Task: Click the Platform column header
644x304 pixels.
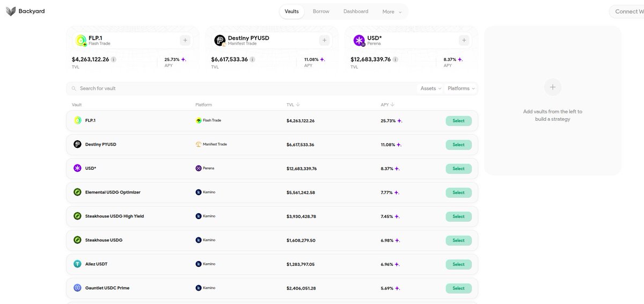Action: (x=204, y=105)
